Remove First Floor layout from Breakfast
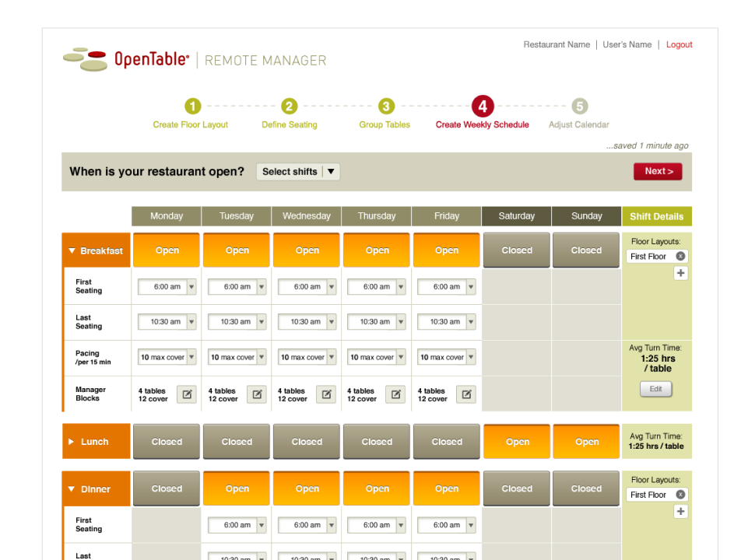755x560 pixels. pyautogui.click(x=680, y=257)
